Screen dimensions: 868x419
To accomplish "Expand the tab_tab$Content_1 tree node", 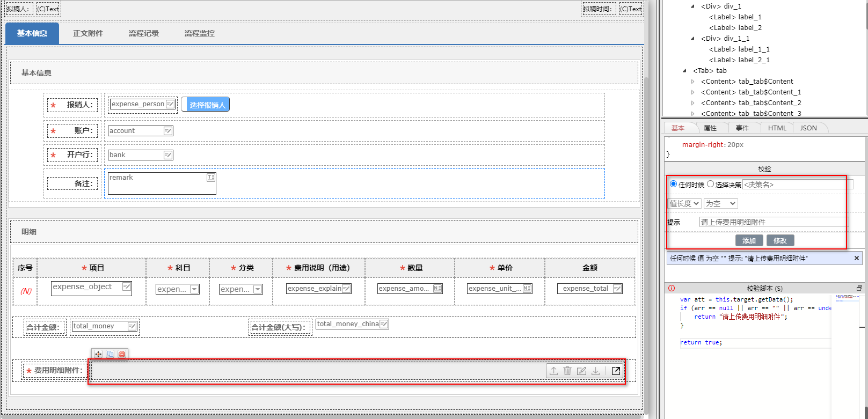I will pos(693,92).
